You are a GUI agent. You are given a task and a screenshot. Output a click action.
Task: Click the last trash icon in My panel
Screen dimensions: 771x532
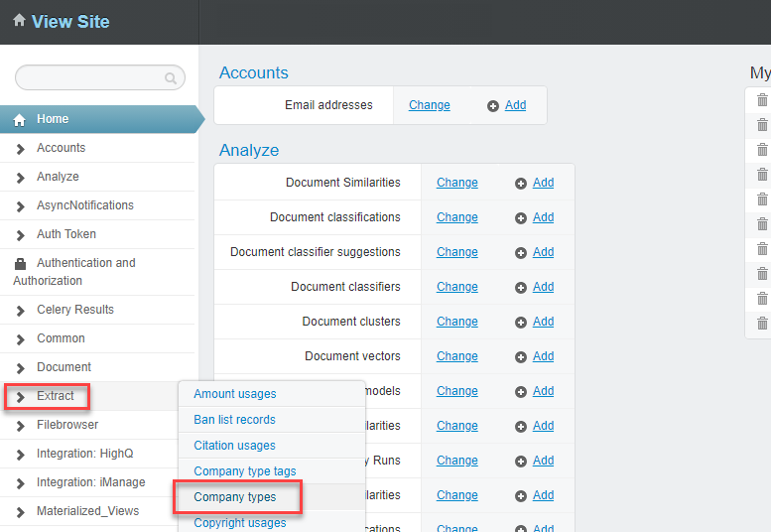762,323
